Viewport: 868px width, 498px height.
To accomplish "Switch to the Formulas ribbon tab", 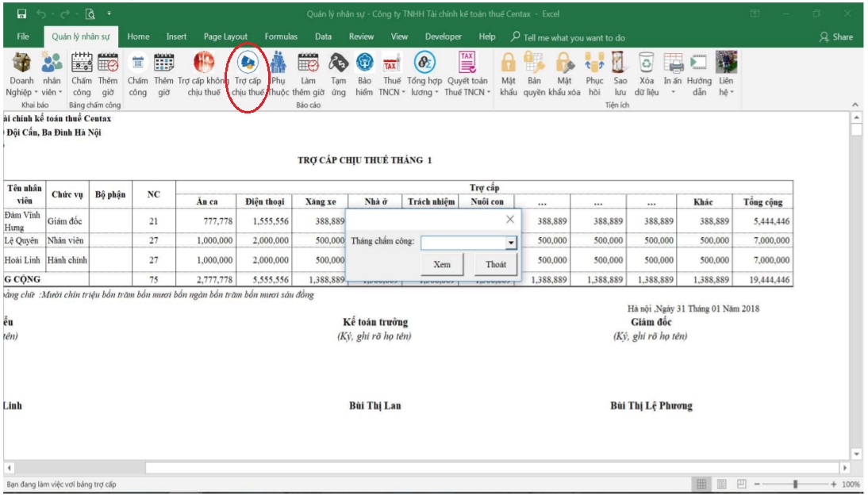I will pos(281,36).
